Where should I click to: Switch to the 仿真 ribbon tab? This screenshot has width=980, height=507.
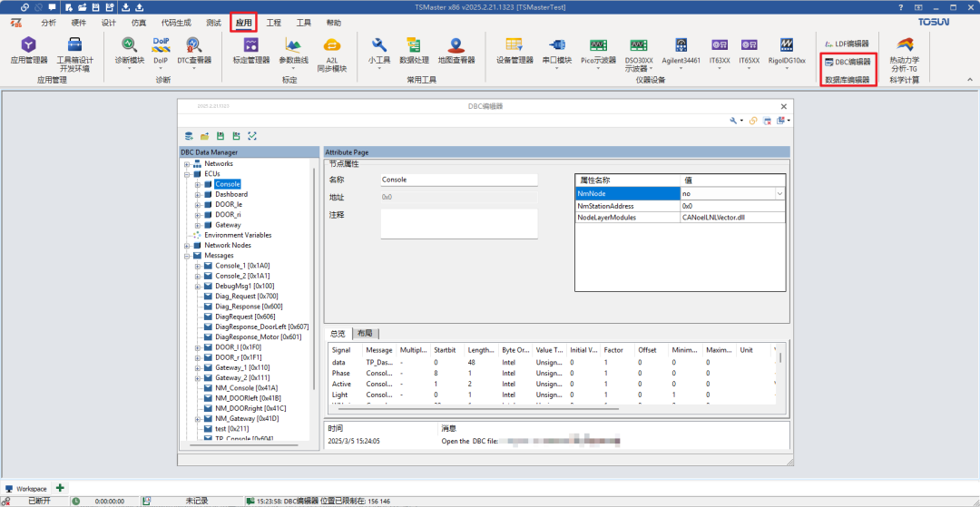[x=139, y=23]
